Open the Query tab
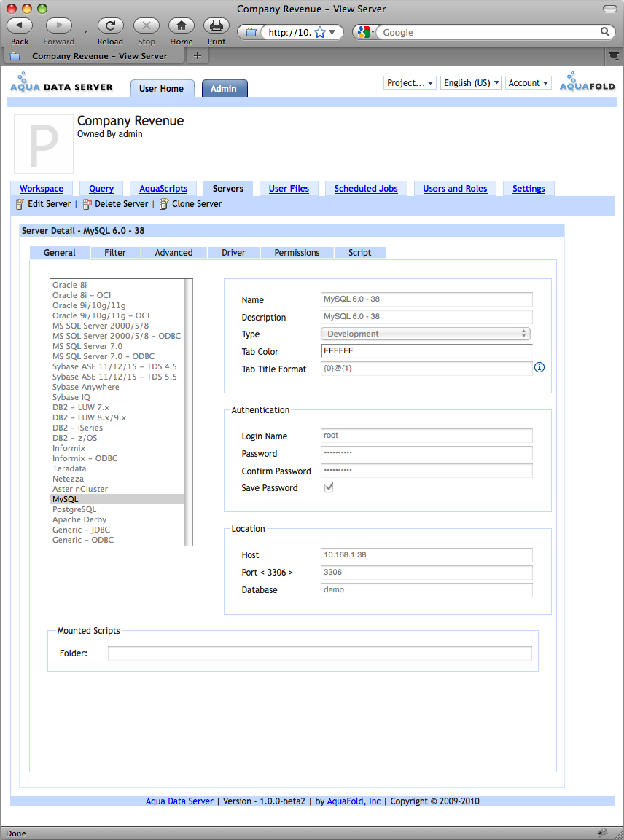This screenshot has height=840, width=624. tap(101, 189)
